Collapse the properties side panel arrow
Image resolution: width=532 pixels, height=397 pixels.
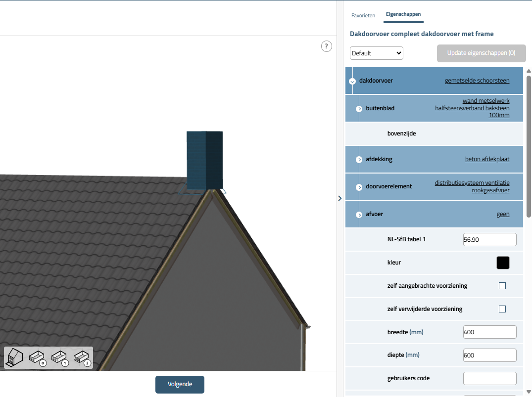(x=339, y=198)
